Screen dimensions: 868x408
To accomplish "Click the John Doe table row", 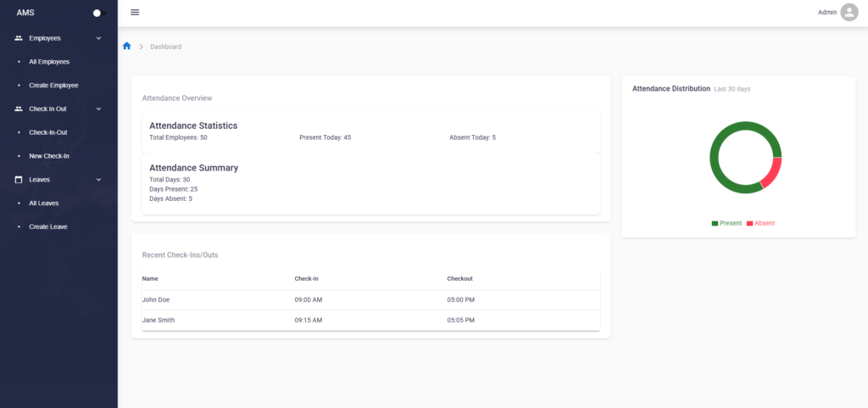I will point(370,299).
